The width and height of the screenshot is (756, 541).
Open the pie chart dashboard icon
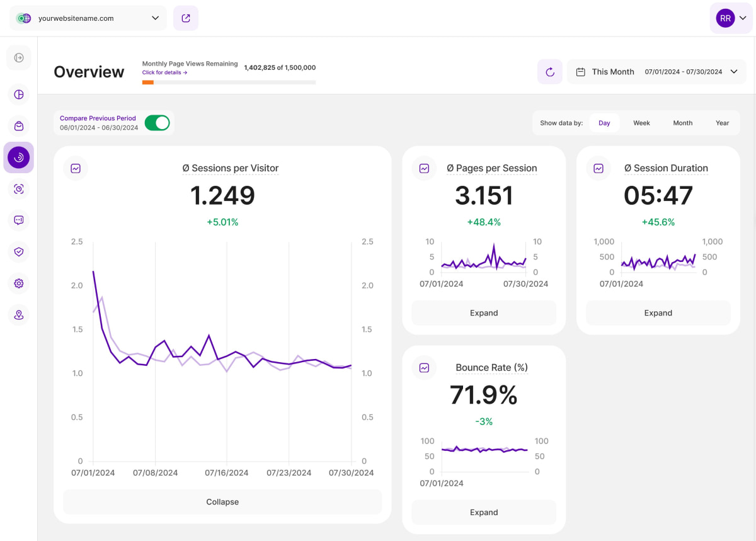pos(19,94)
